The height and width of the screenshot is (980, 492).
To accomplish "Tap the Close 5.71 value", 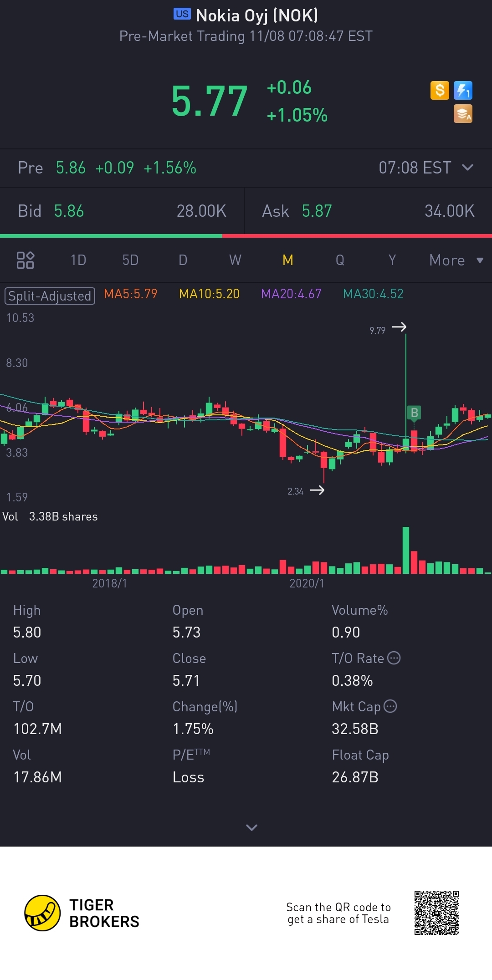I will click(186, 680).
